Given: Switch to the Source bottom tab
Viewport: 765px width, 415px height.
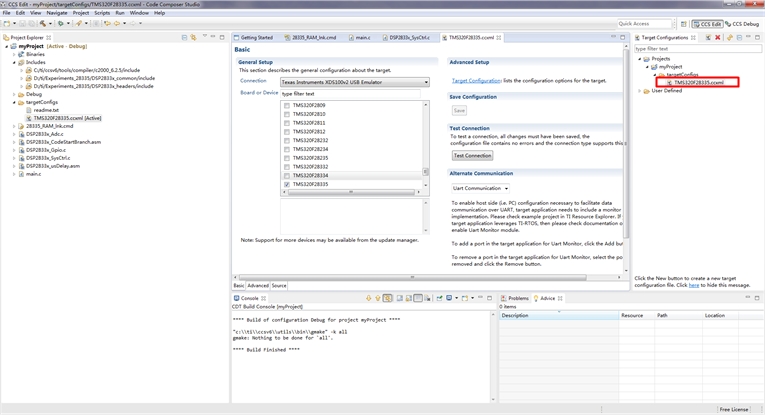Looking at the screenshot, I should point(279,286).
